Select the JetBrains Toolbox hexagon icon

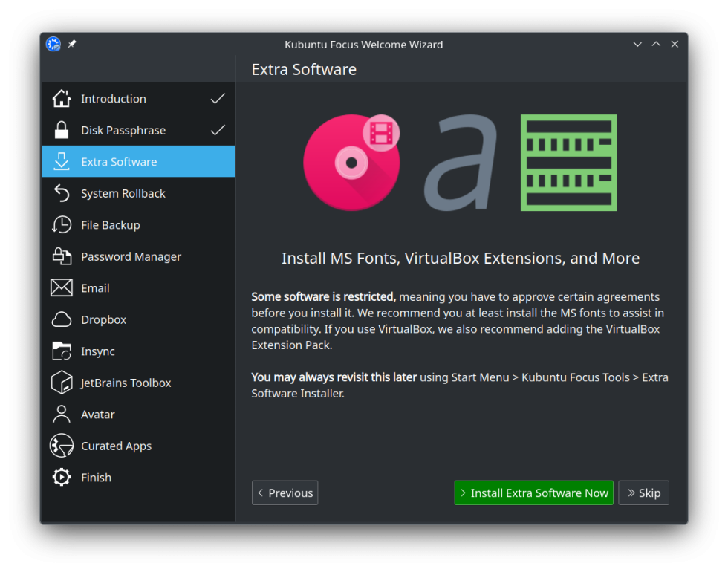tap(61, 383)
